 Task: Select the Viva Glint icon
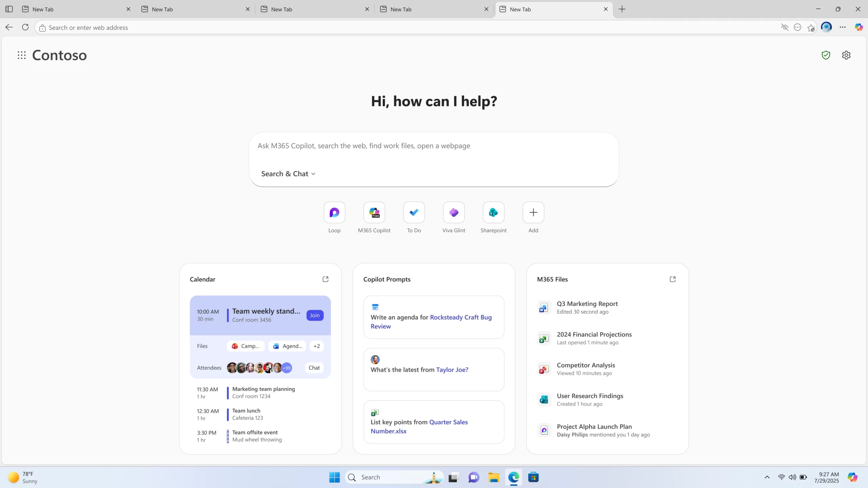(454, 212)
